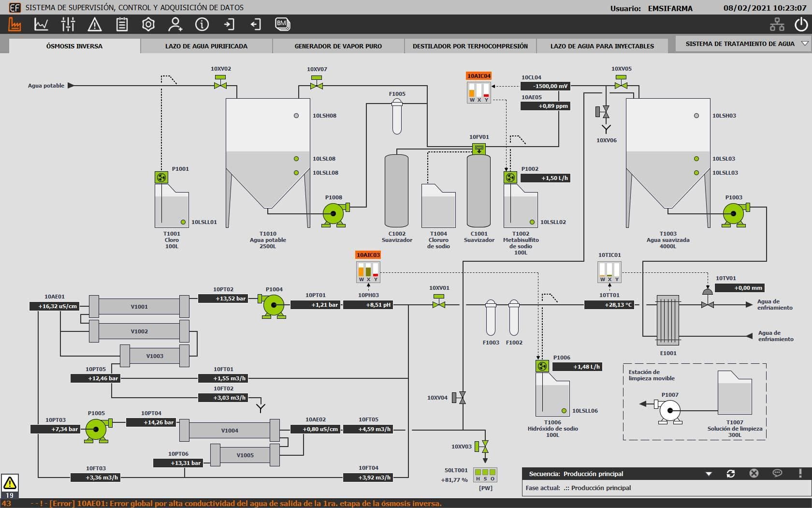
Task: Click the cancel sequence X icon
Action: click(x=754, y=473)
